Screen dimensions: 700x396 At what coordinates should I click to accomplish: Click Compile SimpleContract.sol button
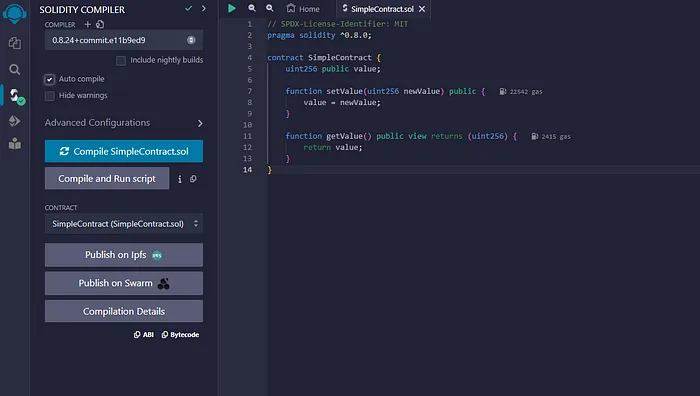point(124,151)
